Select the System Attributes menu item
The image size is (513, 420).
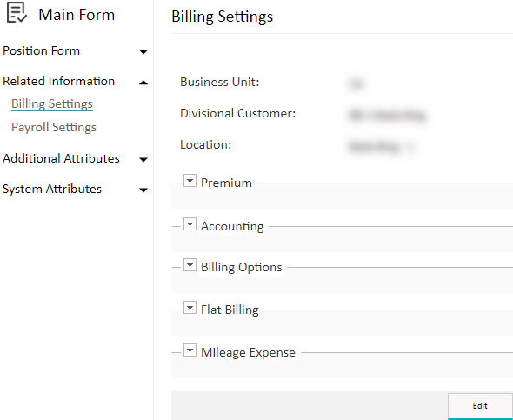tap(52, 189)
